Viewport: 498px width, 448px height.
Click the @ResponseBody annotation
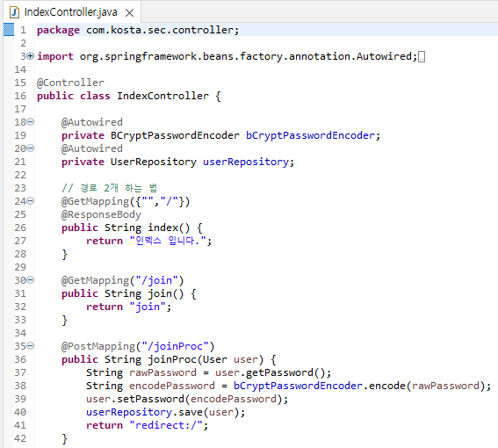click(101, 215)
